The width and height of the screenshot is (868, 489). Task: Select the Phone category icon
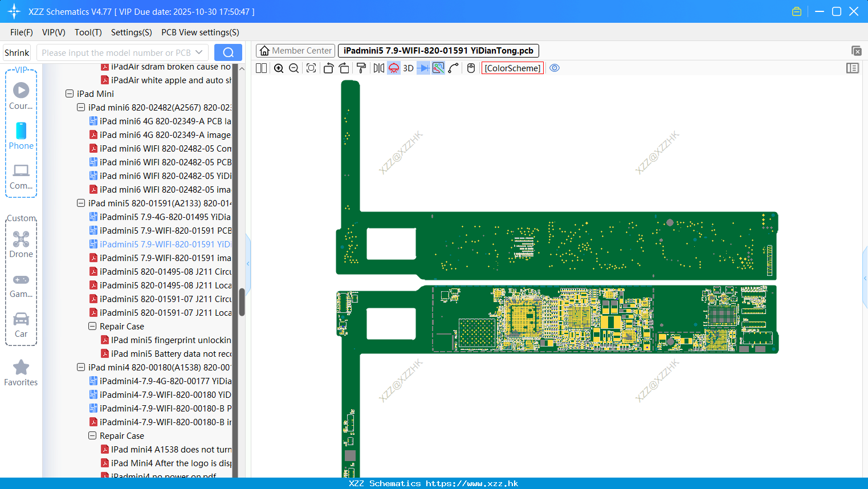[x=21, y=136]
